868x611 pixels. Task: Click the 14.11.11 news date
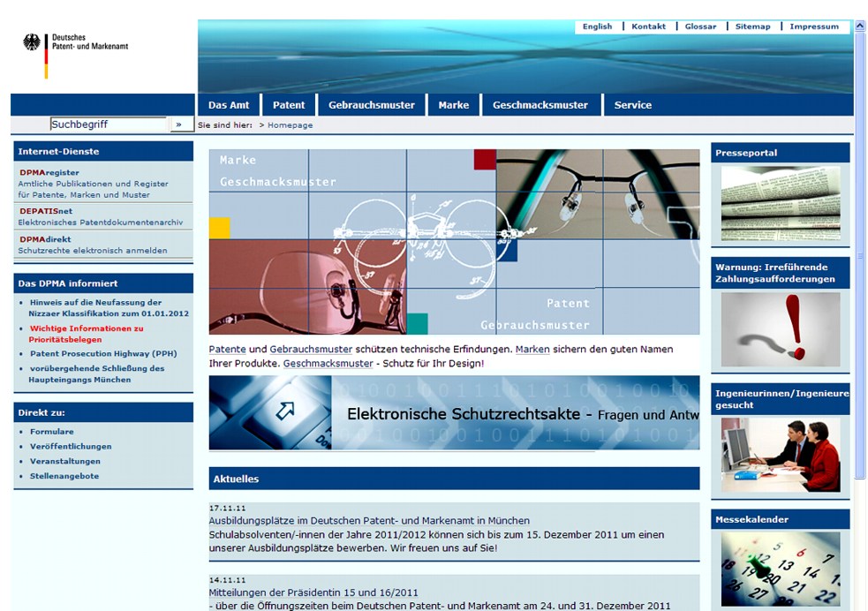pos(227,580)
